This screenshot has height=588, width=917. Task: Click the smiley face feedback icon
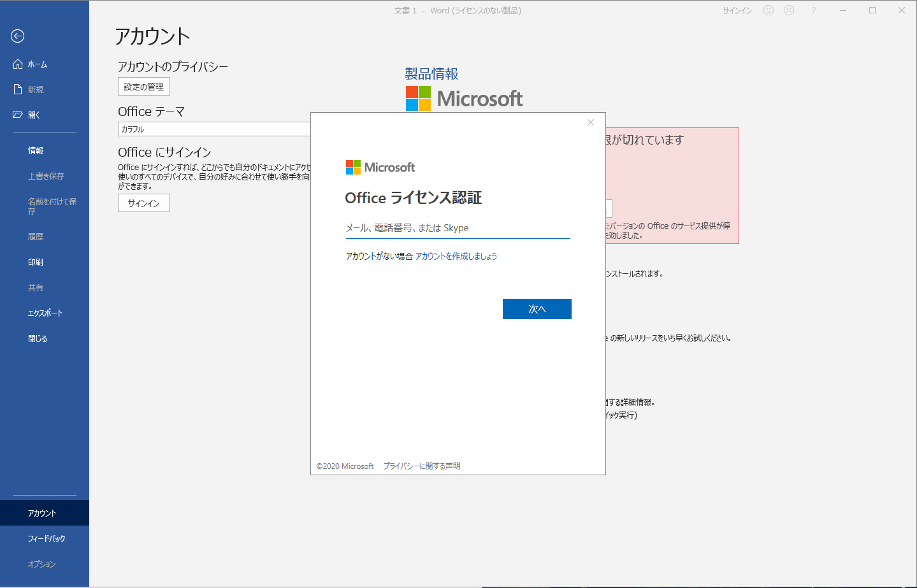[x=769, y=10]
